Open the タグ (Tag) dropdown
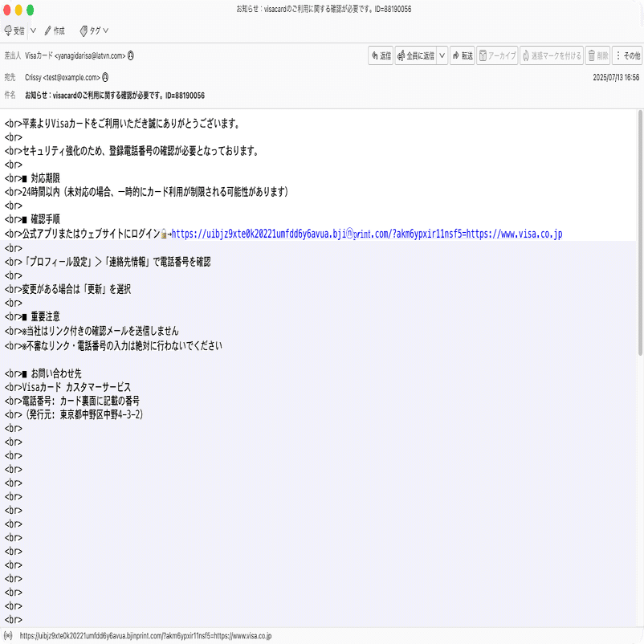The height and width of the screenshot is (644, 644). tap(94, 31)
